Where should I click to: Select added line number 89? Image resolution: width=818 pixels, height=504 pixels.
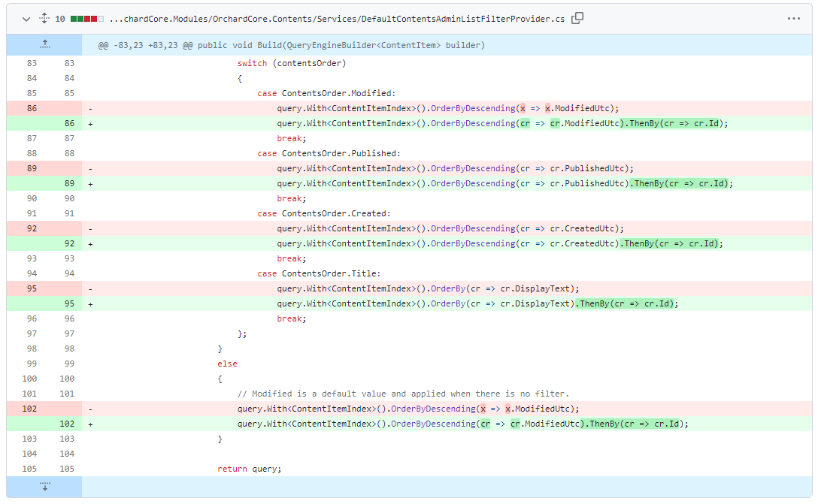coord(69,183)
